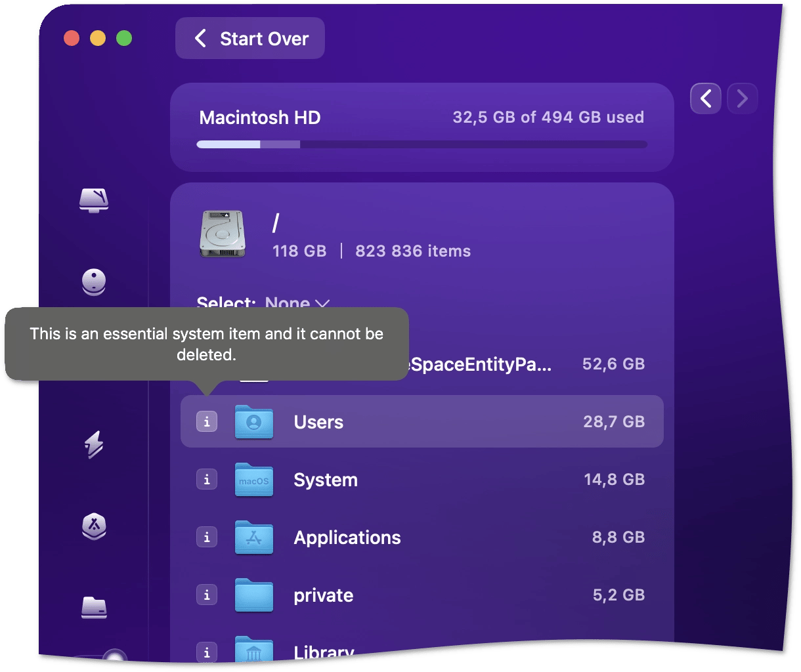Screen dimensions: 801x672
Task: Click the Start Over button
Action: (x=250, y=38)
